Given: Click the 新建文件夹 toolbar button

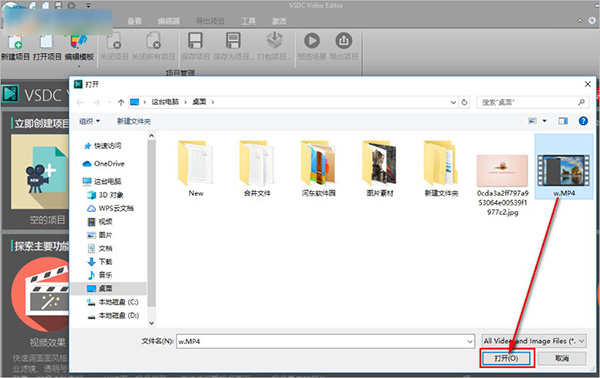Looking at the screenshot, I should [x=134, y=121].
